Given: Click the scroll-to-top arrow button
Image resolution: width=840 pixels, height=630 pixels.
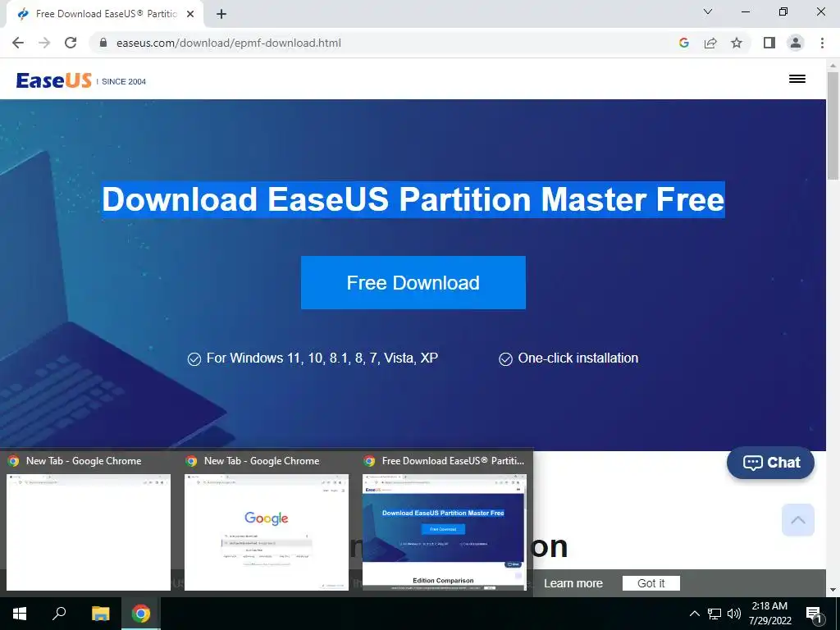Looking at the screenshot, I should pyautogui.click(x=797, y=519).
